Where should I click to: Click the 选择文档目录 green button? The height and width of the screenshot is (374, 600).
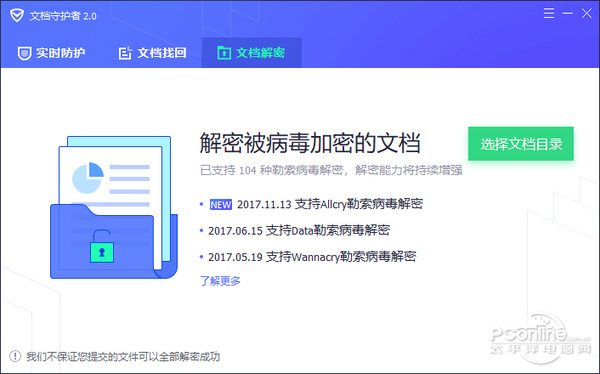pos(521,144)
